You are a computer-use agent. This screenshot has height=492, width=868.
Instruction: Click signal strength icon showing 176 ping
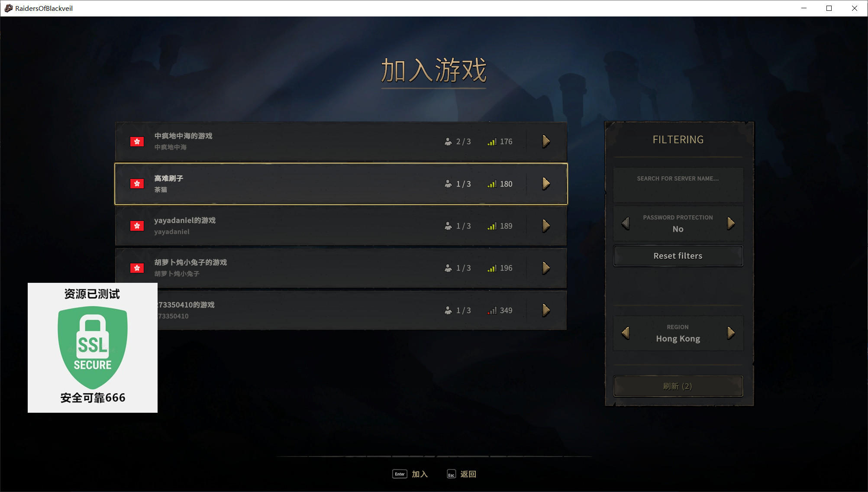coord(492,142)
